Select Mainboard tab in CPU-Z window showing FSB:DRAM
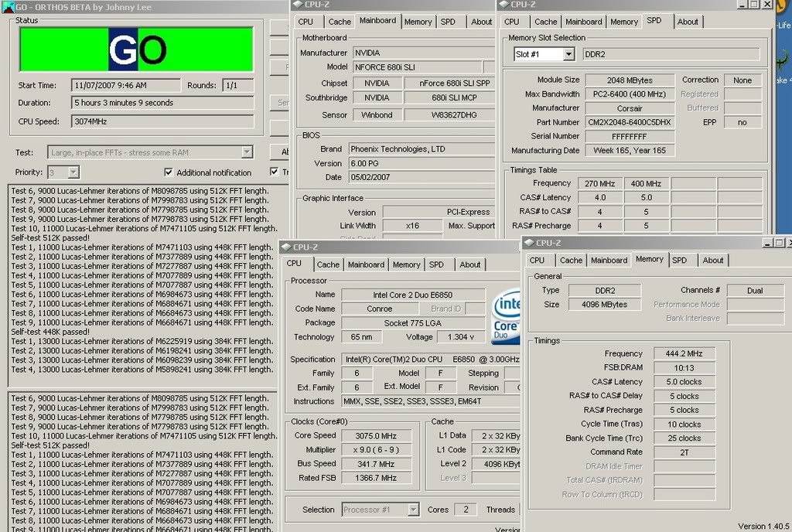 (609, 261)
